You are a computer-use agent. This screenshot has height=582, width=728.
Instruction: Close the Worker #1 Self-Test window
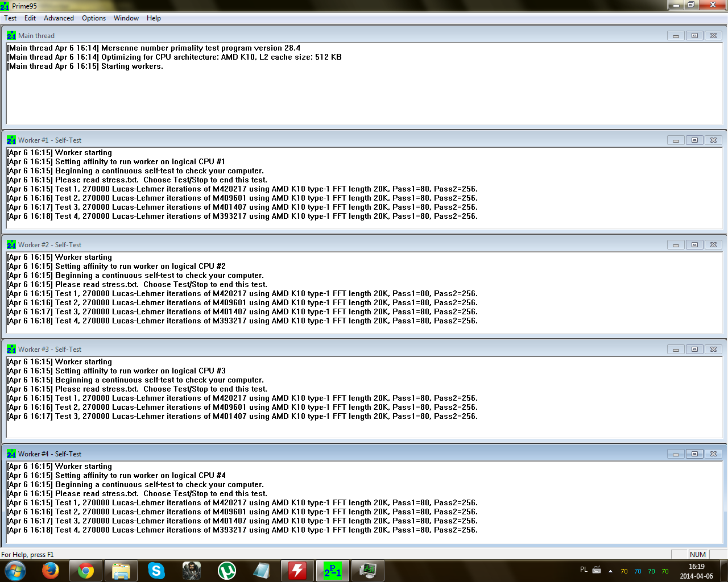pyautogui.click(x=713, y=140)
